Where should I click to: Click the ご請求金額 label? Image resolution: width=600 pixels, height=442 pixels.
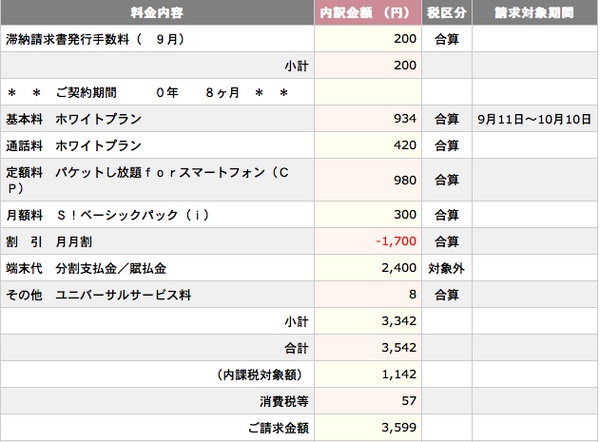tap(278, 428)
